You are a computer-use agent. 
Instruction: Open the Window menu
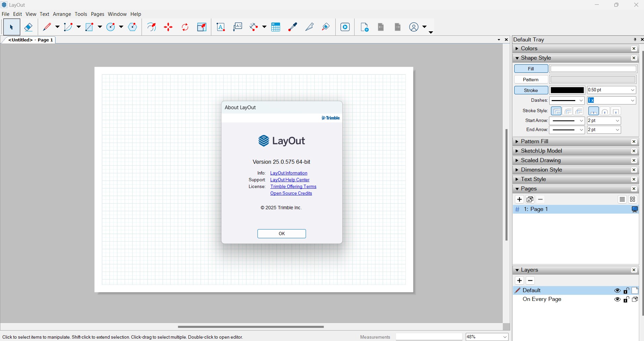coord(117,14)
